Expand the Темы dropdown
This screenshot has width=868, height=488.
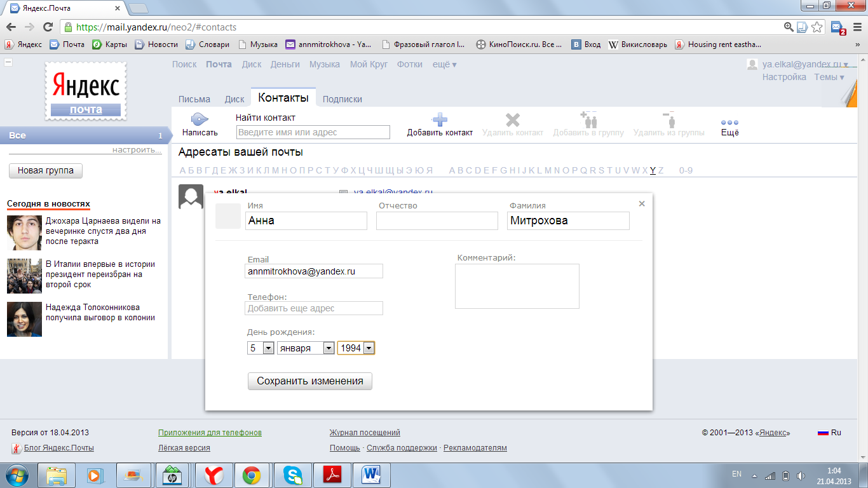point(829,77)
